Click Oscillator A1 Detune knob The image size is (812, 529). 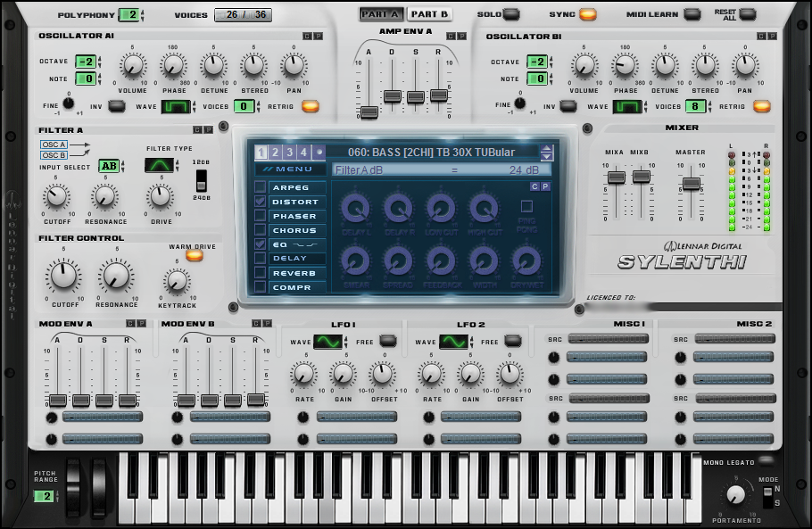click(213, 66)
